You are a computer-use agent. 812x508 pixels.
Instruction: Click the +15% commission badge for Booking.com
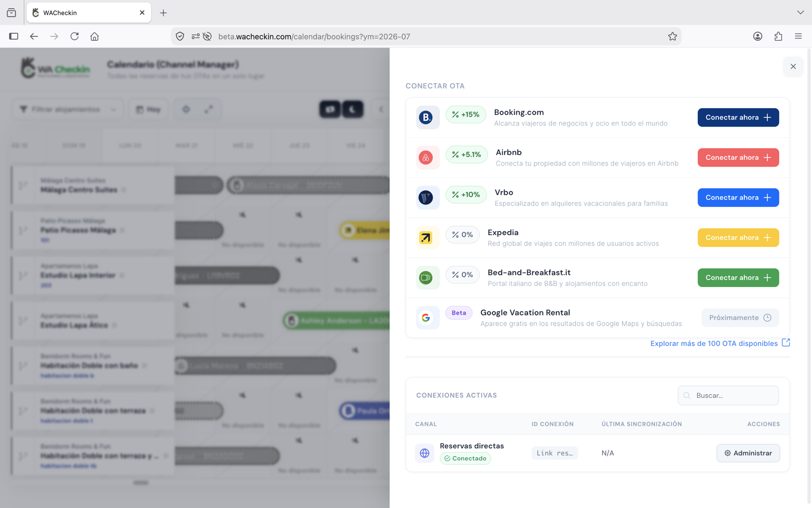pos(465,115)
